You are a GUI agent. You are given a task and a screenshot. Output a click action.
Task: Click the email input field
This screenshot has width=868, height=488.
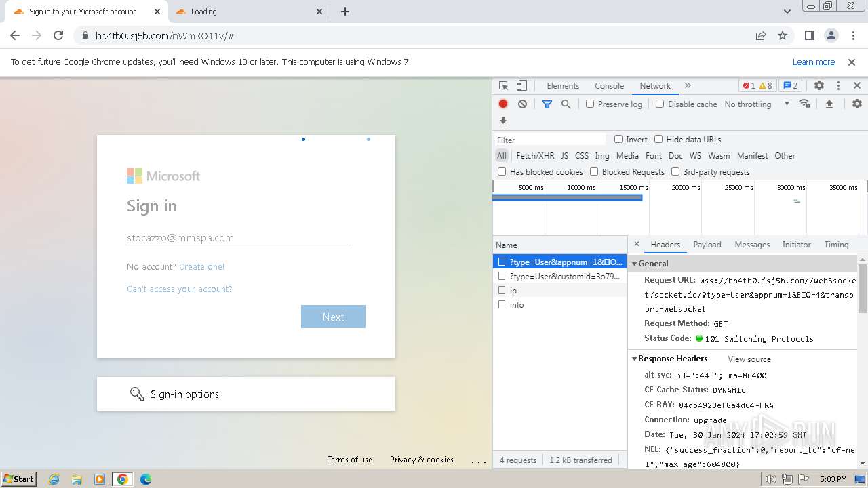[x=239, y=238]
